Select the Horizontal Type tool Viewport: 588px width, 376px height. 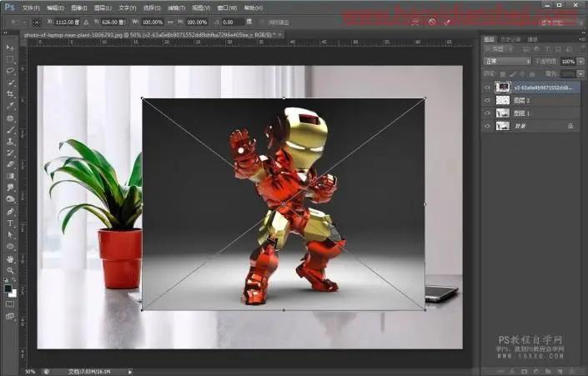(10, 223)
